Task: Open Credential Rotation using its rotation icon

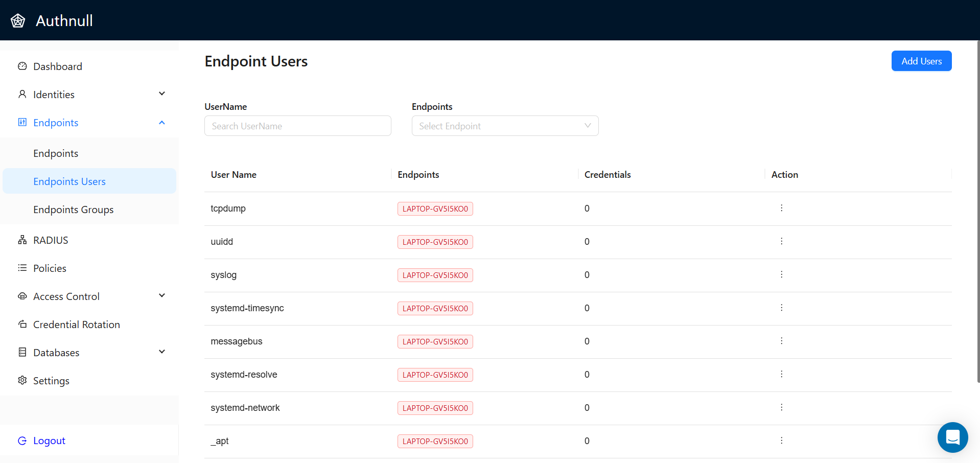Action: pyautogui.click(x=22, y=324)
